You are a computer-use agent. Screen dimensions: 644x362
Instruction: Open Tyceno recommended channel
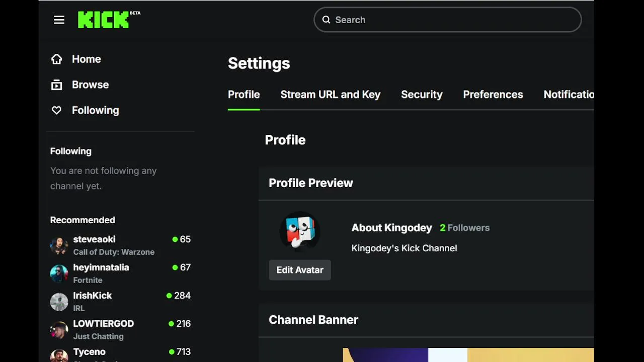[120, 355]
